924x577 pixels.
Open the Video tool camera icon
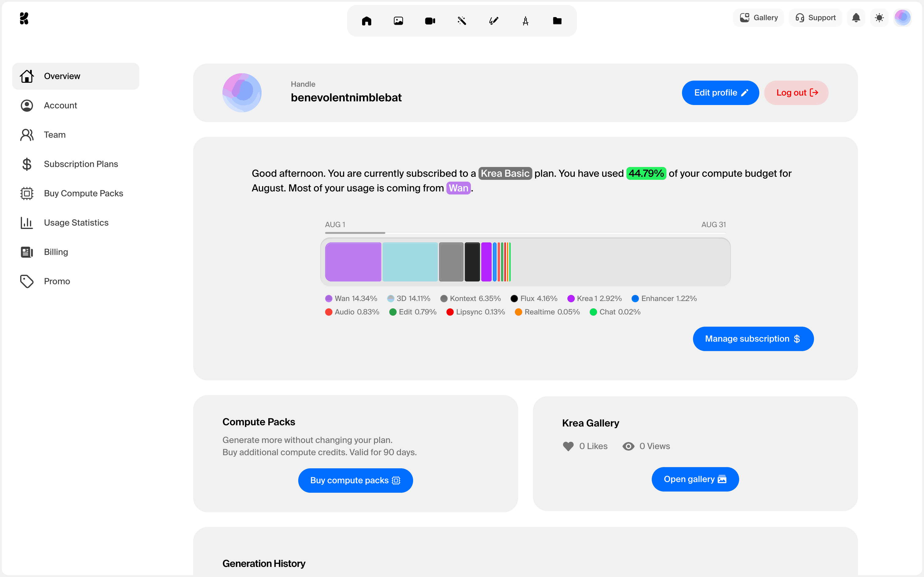click(430, 21)
